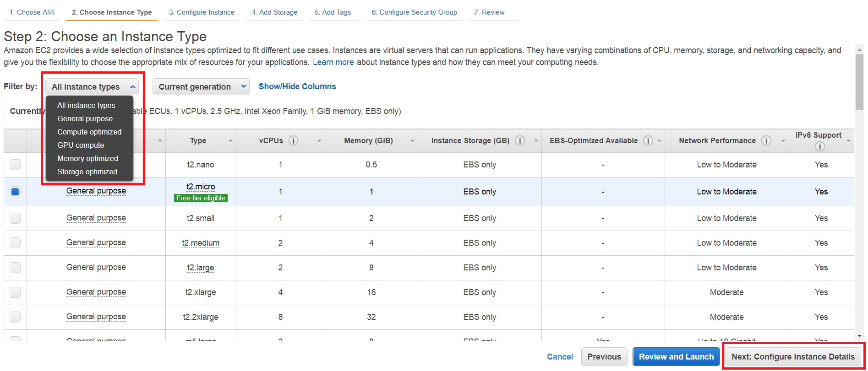Click Next: Configure Instance Details button

(x=793, y=357)
